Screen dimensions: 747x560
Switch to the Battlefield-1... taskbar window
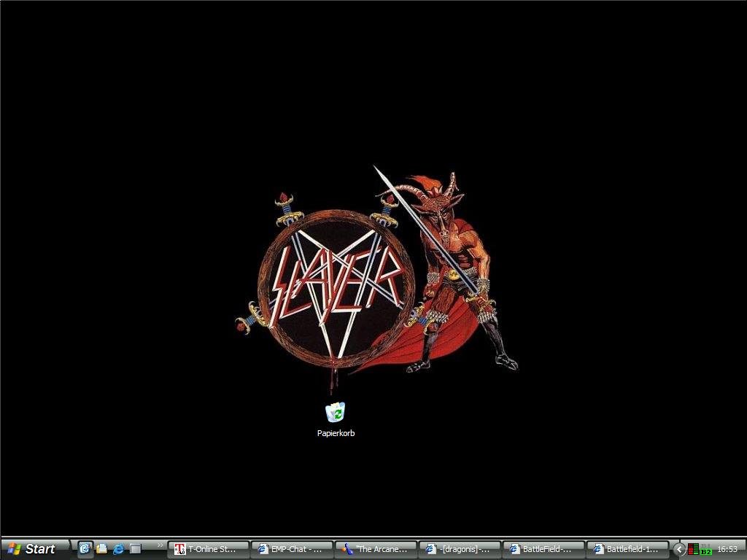(x=627, y=550)
